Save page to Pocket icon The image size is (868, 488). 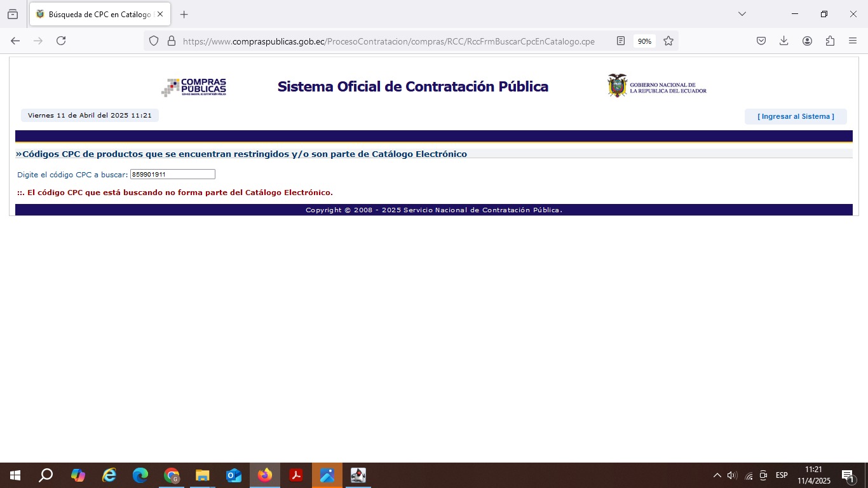point(761,41)
